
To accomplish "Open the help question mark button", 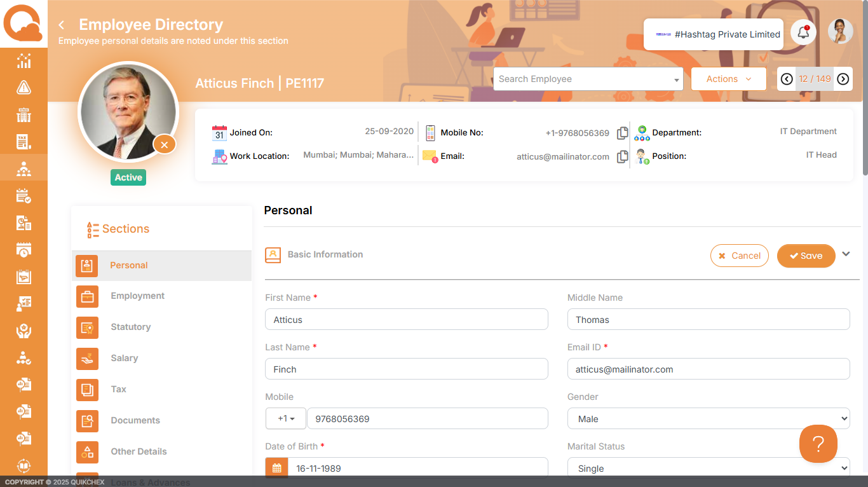I will pos(818,444).
